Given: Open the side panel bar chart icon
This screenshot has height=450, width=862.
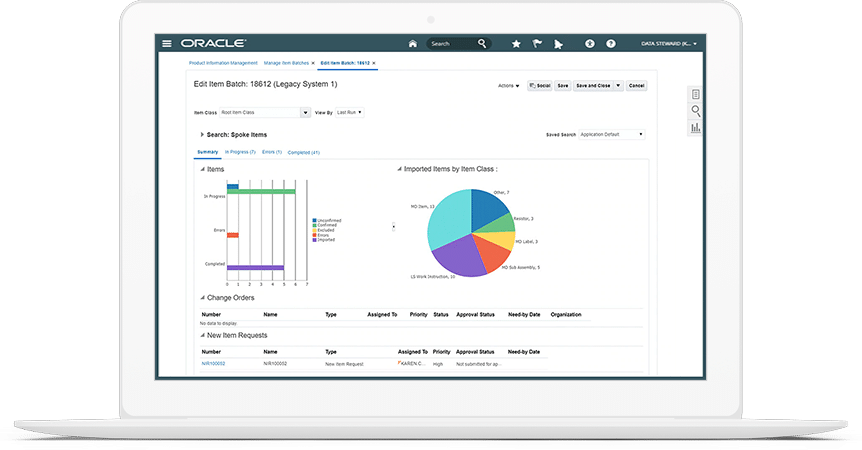Looking at the screenshot, I should pos(695,127).
